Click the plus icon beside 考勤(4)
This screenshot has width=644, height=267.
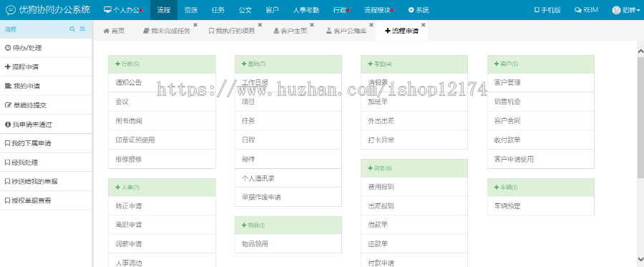(x=371, y=64)
